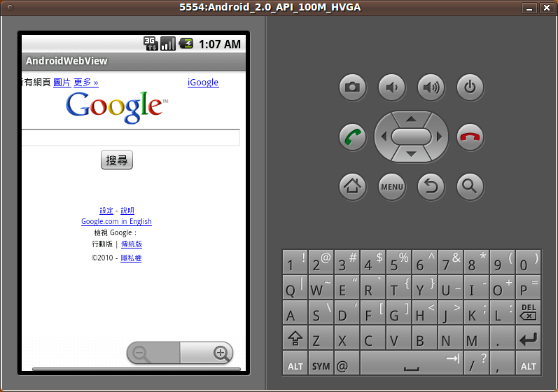Viewport: 558px width, 392px height.
Task: Click the Shift arrow key
Action: (x=295, y=338)
